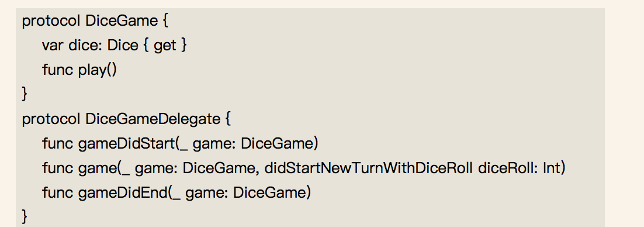
Task: Click the 'get' keyword in braces
Action: click(x=165, y=46)
